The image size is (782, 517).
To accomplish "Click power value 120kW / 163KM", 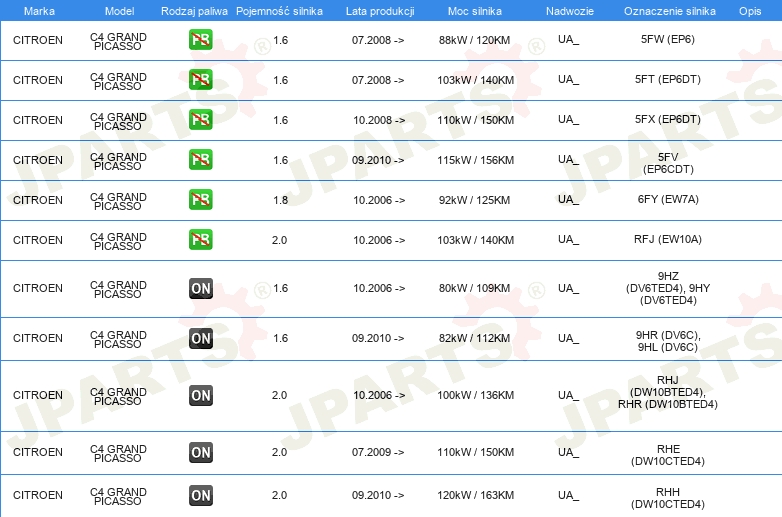I will pyautogui.click(x=475, y=495).
